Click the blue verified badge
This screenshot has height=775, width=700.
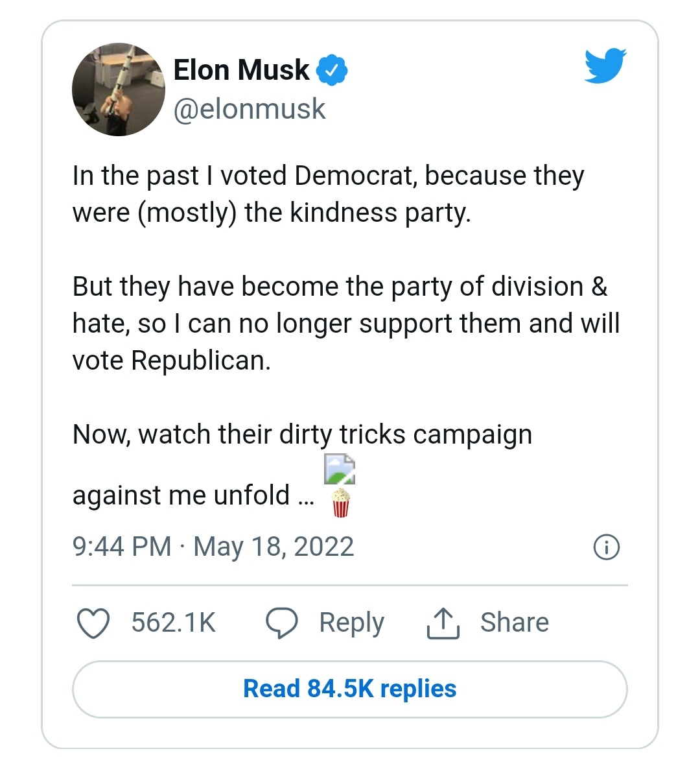332,71
